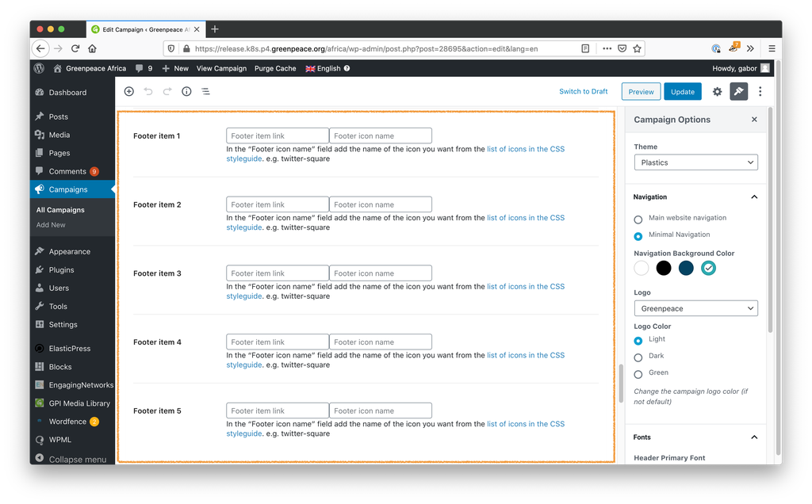
Task: Open Block navigation list icon
Action: 205,92
